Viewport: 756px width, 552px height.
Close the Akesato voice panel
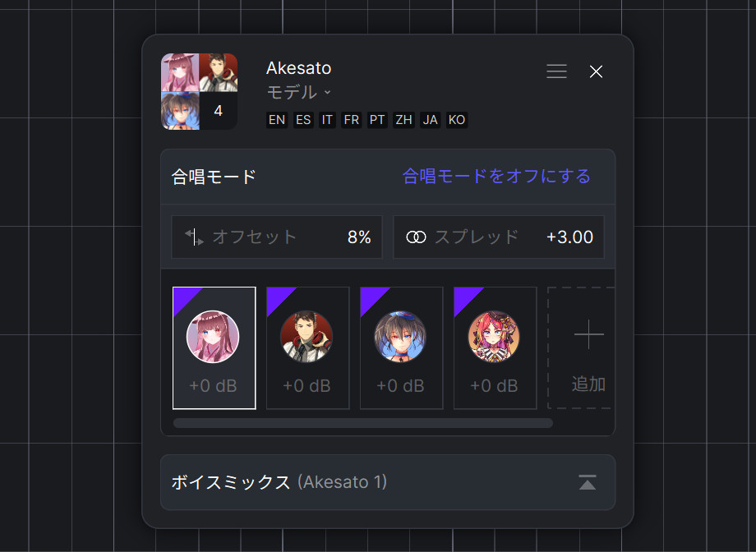tap(596, 71)
